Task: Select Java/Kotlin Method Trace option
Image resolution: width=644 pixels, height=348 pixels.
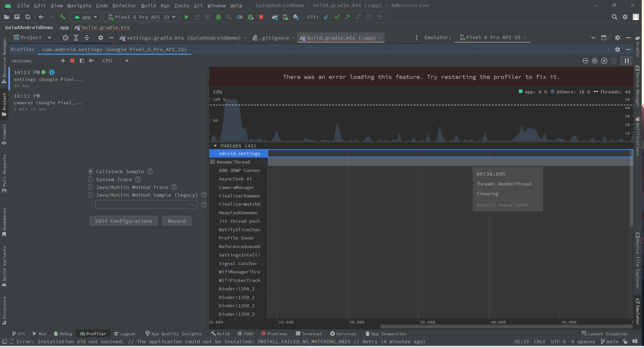Action: coord(90,187)
